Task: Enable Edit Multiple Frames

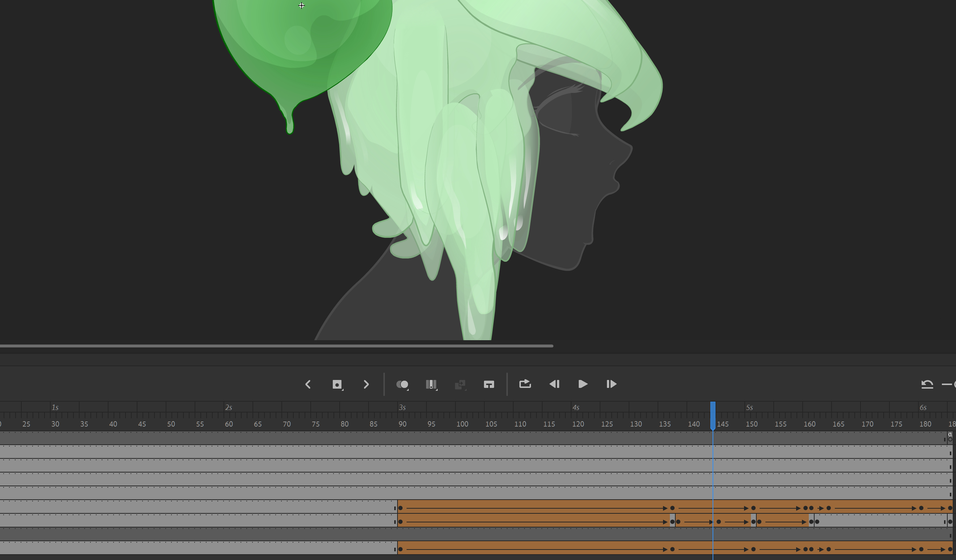Action: [x=431, y=384]
